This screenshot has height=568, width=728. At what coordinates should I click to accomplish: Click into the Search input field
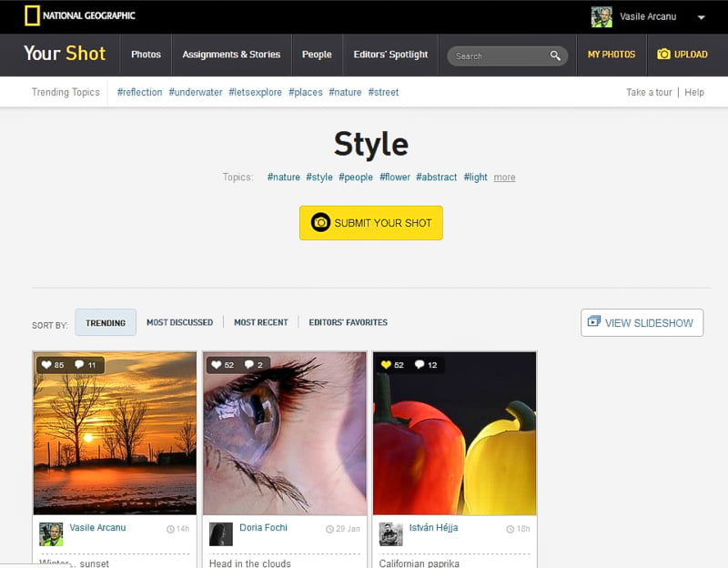coord(499,56)
